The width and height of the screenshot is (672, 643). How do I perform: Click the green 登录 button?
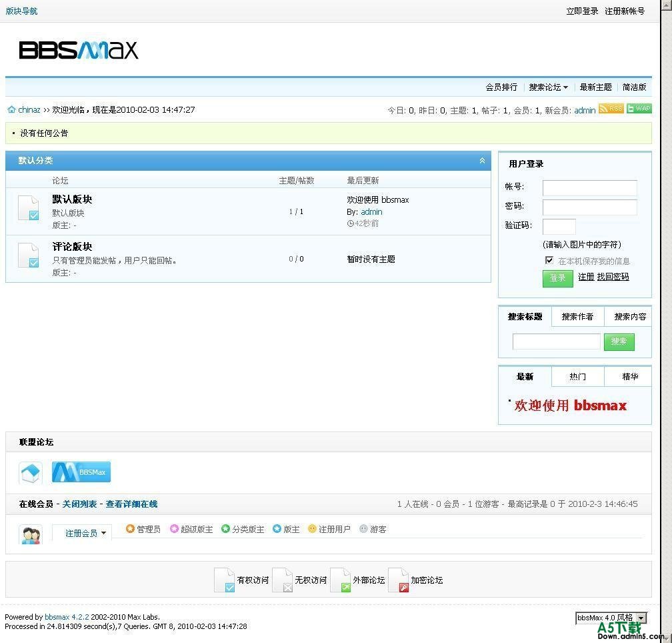(557, 278)
